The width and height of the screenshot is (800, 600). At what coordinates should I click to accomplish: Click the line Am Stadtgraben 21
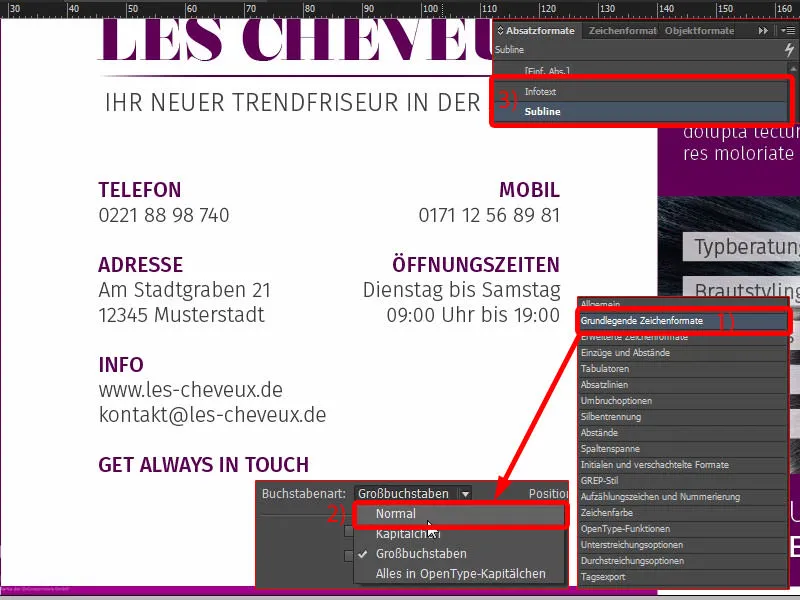pyautogui.click(x=184, y=290)
